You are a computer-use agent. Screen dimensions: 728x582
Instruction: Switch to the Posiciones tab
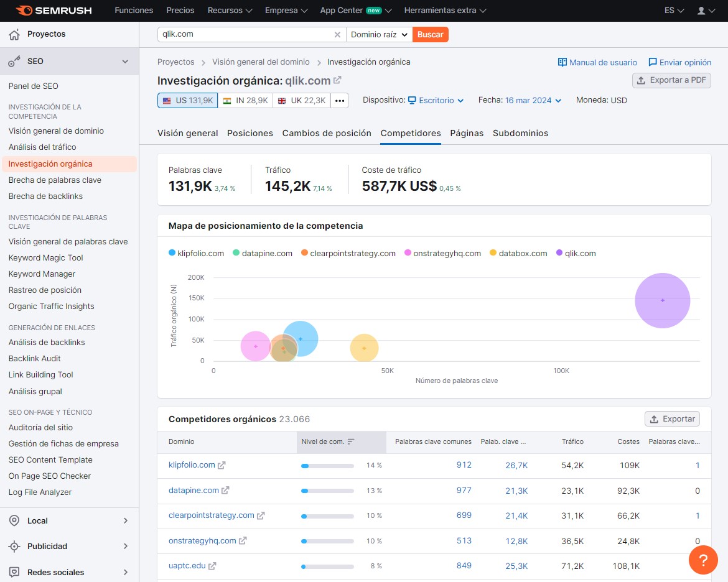click(250, 133)
